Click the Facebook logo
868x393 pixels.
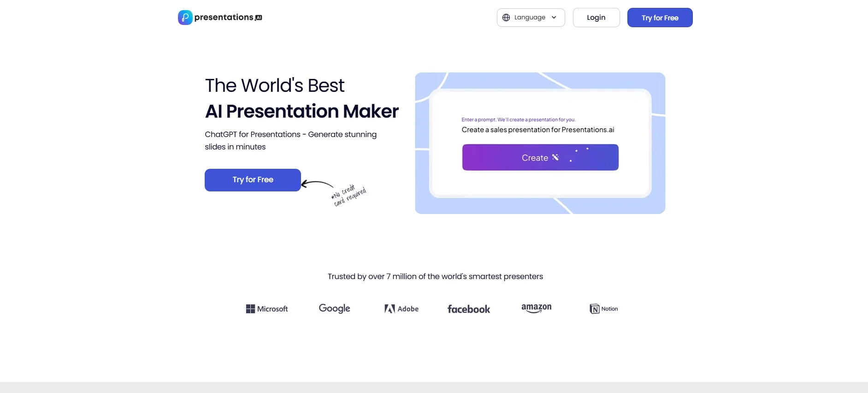[x=468, y=309]
